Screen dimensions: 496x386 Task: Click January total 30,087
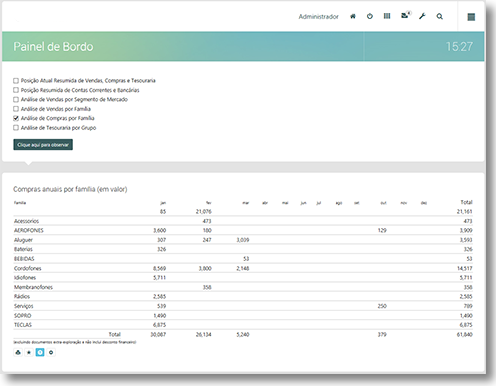pos(158,334)
